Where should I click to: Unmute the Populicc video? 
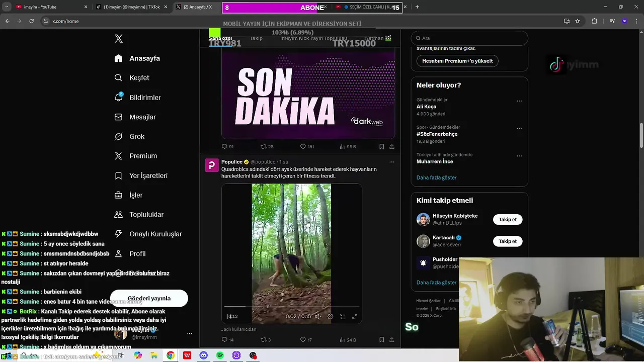(x=318, y=316)
